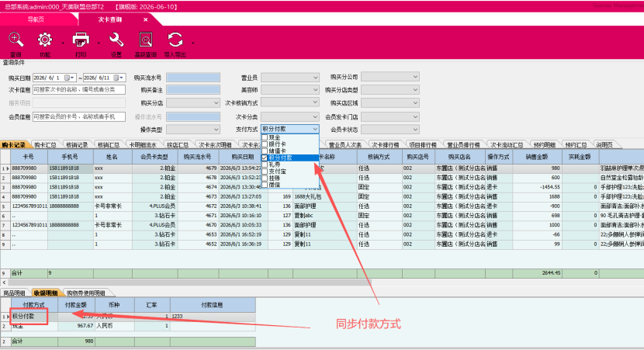Switch to the 购物券使用明细 bottom tab
Viewport: 644px width, 350px height.
[86, 293]
